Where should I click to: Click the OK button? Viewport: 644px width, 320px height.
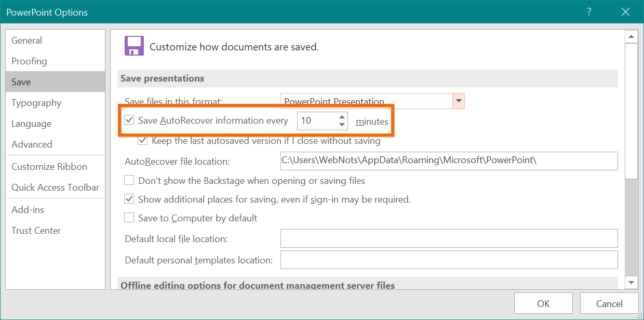(x=543, y=304)
